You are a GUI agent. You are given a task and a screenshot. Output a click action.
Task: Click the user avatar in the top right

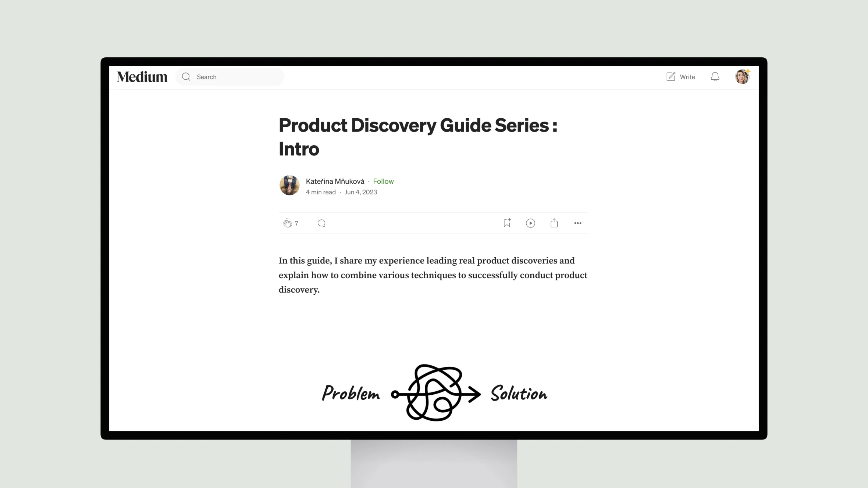(x=742, y=76)
